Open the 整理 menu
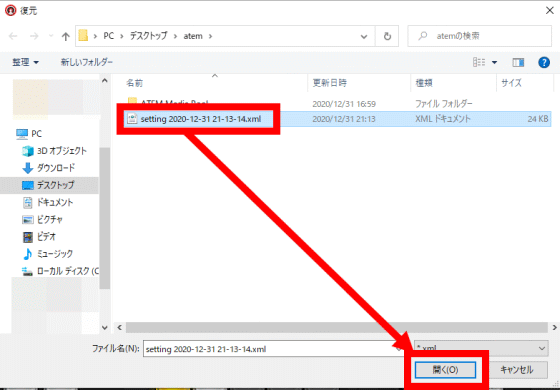The width and height of the screenshot is (560, 390). coord(25,62)
